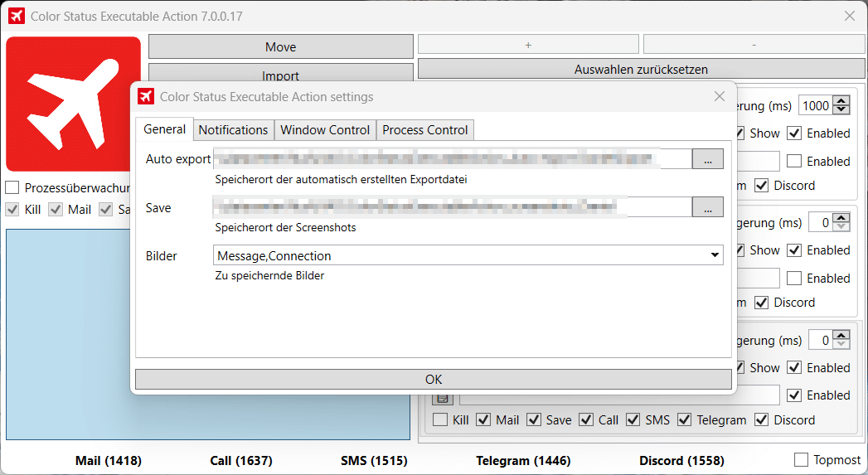The width and height of the screenshot is (868, 475).
Task: Toggle the Call checkbox
Action: [x=586, y=419]
